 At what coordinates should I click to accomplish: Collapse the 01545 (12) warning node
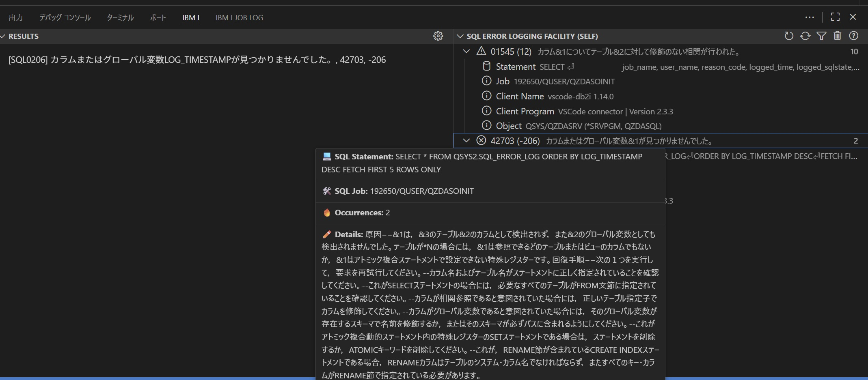(466, 52)
